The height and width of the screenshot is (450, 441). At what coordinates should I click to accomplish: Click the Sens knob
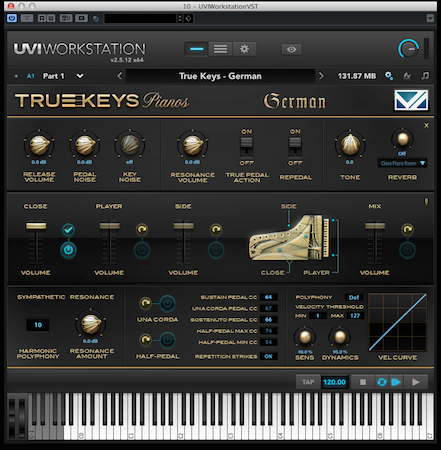(305, 337)
